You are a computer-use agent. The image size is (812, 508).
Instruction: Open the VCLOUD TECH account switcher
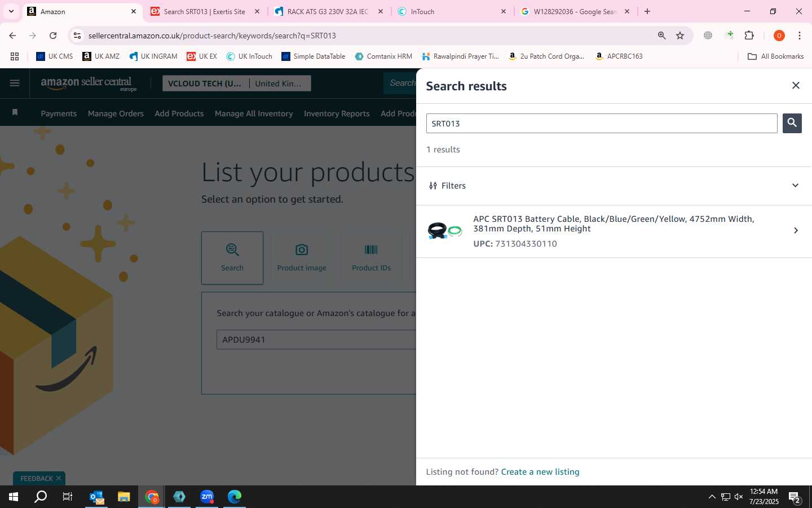point(205,84)
